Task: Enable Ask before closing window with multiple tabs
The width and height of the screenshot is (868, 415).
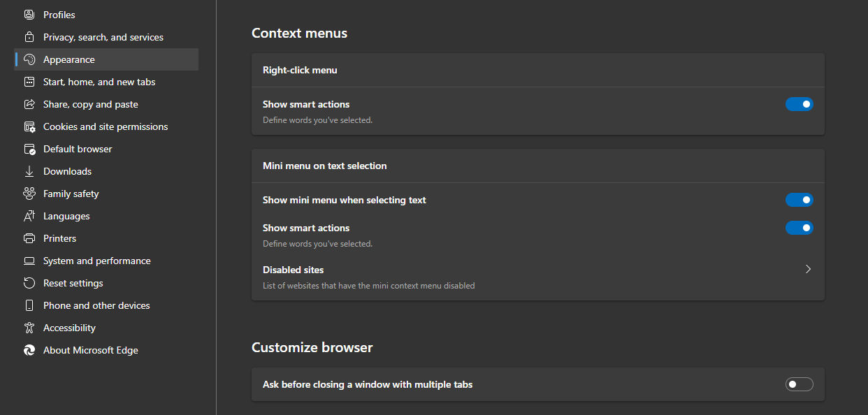Action: 799,384
